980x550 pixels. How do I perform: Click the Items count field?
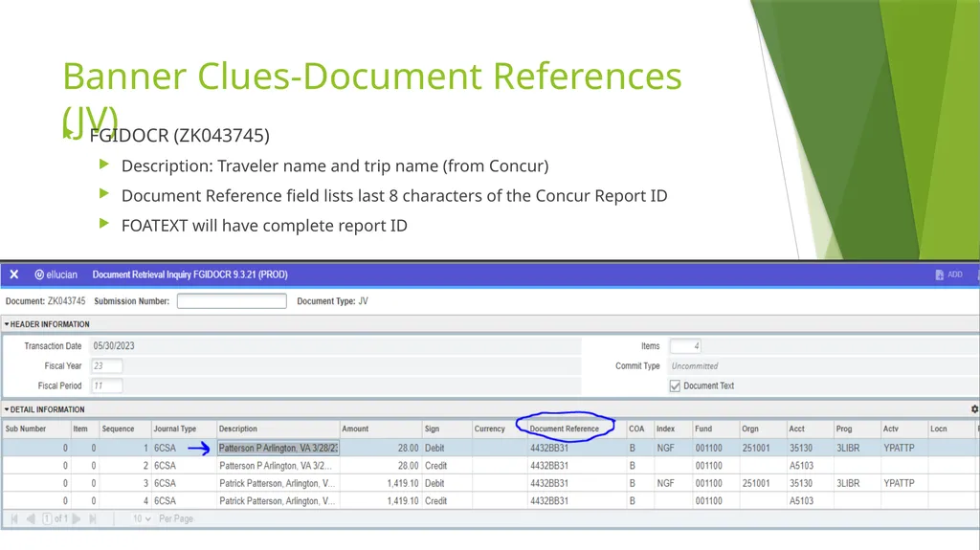685,346
